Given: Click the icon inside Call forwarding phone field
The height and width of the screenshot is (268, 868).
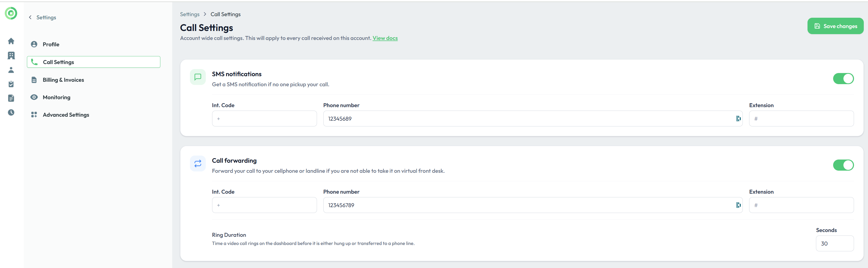Looking at the screenshot, I should pos(738,205).
